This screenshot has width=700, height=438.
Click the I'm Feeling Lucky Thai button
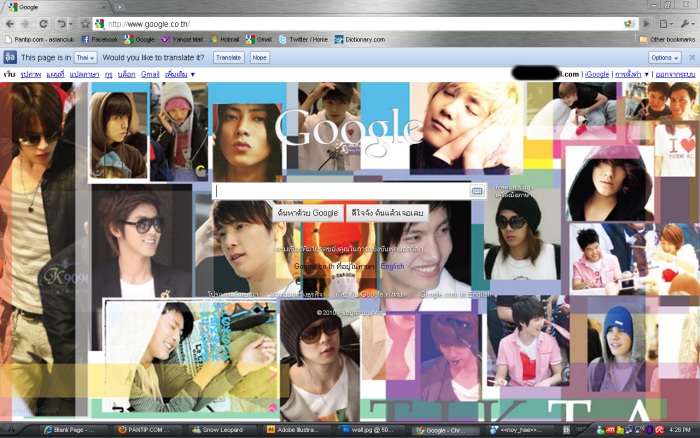(387, 213)
